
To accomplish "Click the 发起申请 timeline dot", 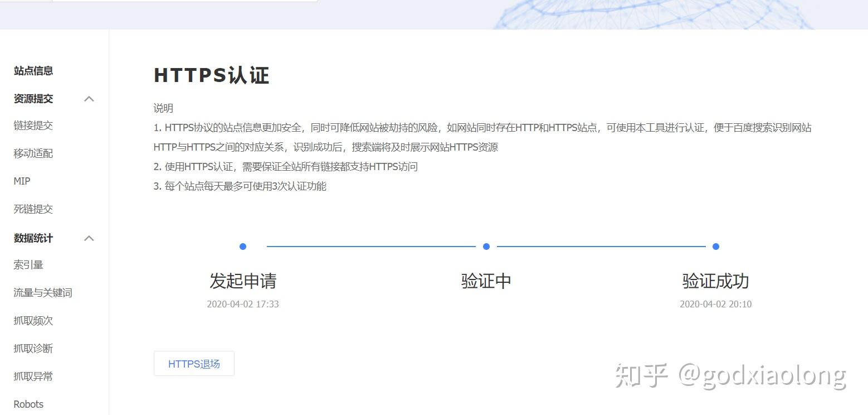I will pyautogui.click(x=242, y=246).
